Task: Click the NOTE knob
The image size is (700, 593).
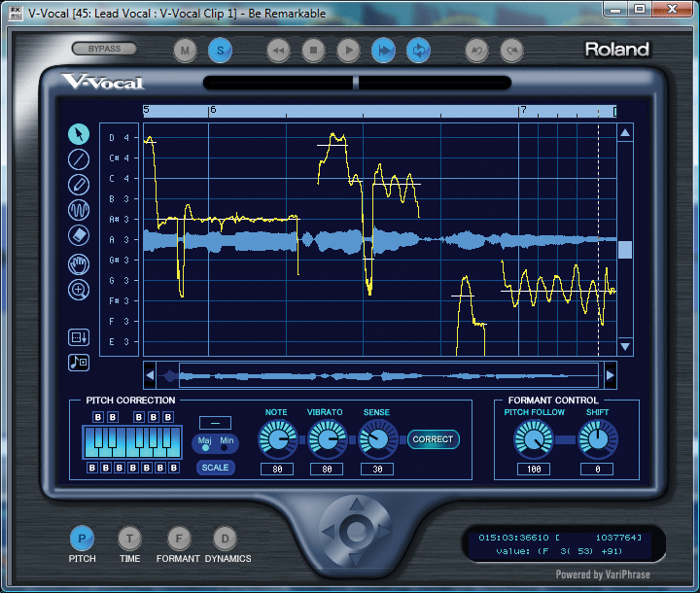Action: (x=278, y=439)
